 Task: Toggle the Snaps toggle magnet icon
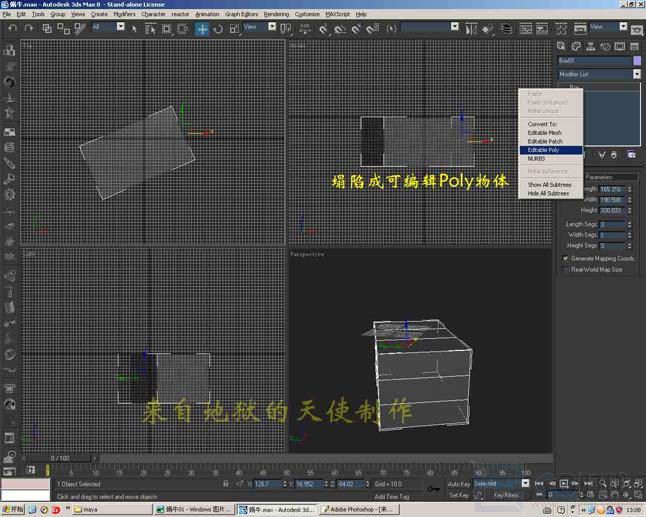(x=323, y=29)
